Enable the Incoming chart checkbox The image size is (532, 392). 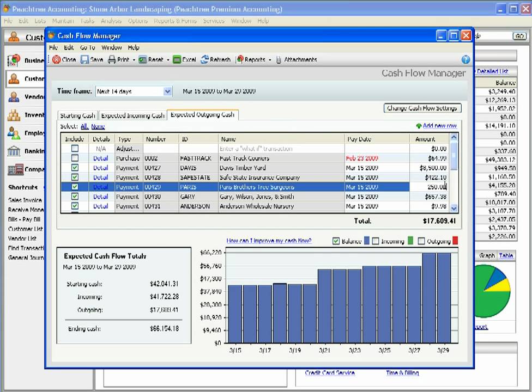375,241
